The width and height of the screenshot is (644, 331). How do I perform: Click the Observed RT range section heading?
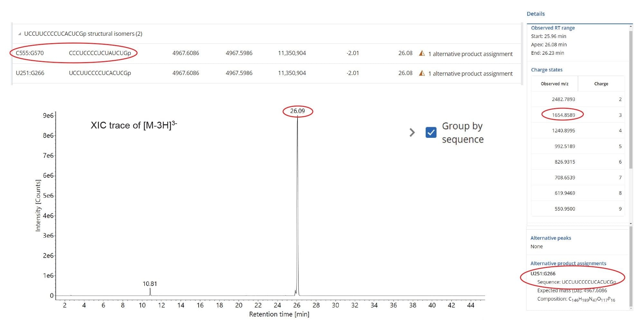coord(553,28)
